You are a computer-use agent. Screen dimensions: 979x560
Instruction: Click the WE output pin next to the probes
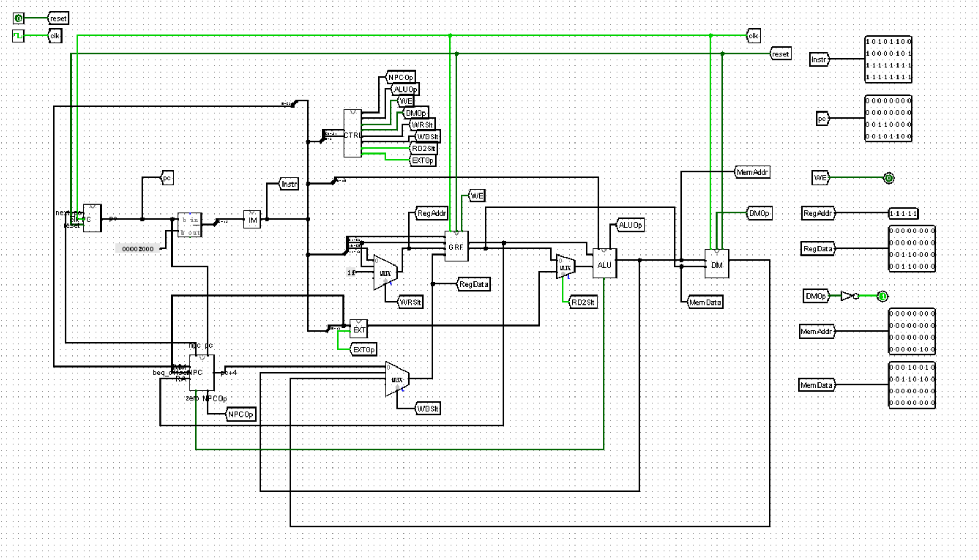(x=889, y=178)
